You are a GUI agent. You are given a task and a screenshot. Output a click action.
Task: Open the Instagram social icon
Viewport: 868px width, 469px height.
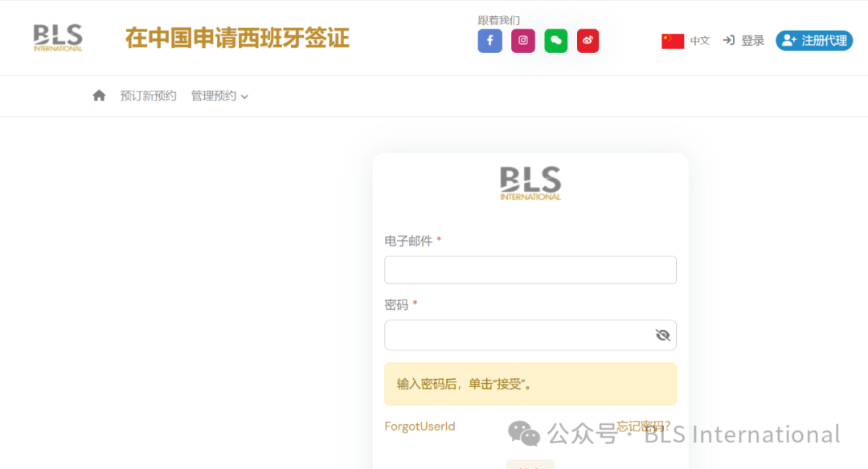(x=522, y=41)
